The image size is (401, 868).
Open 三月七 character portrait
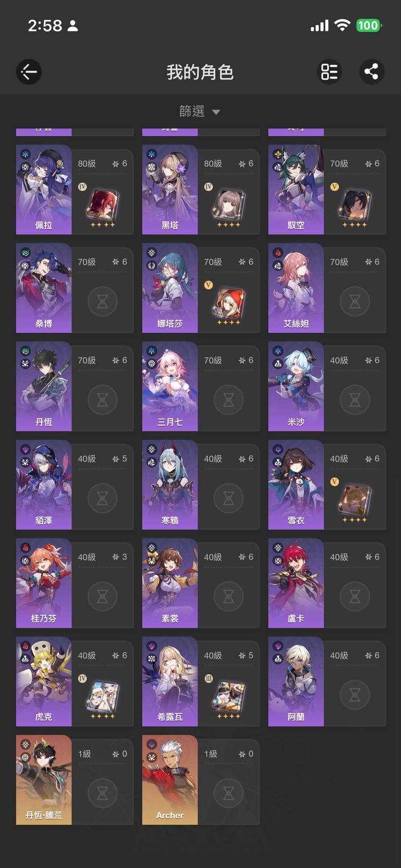point(170,386)
